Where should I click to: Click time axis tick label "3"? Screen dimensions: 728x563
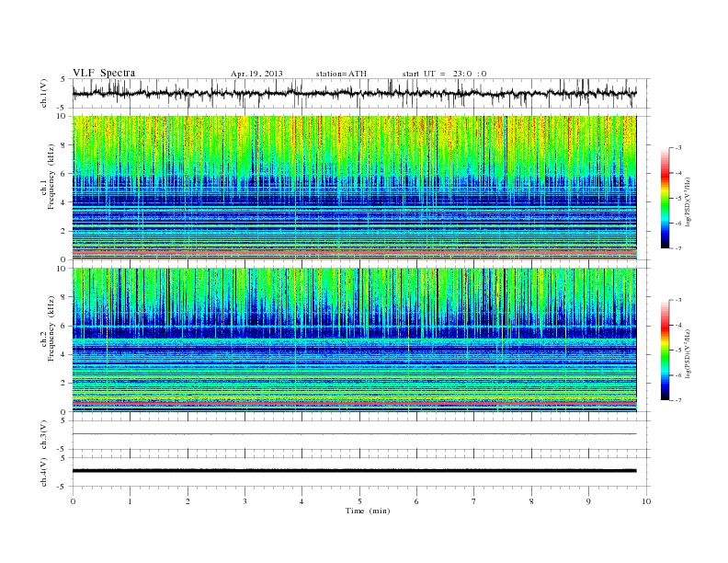(245, 501)
